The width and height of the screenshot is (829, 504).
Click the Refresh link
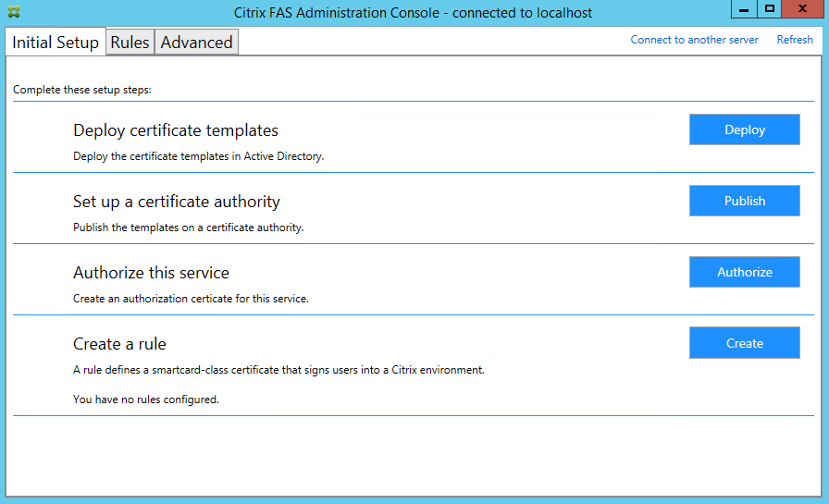795,40
